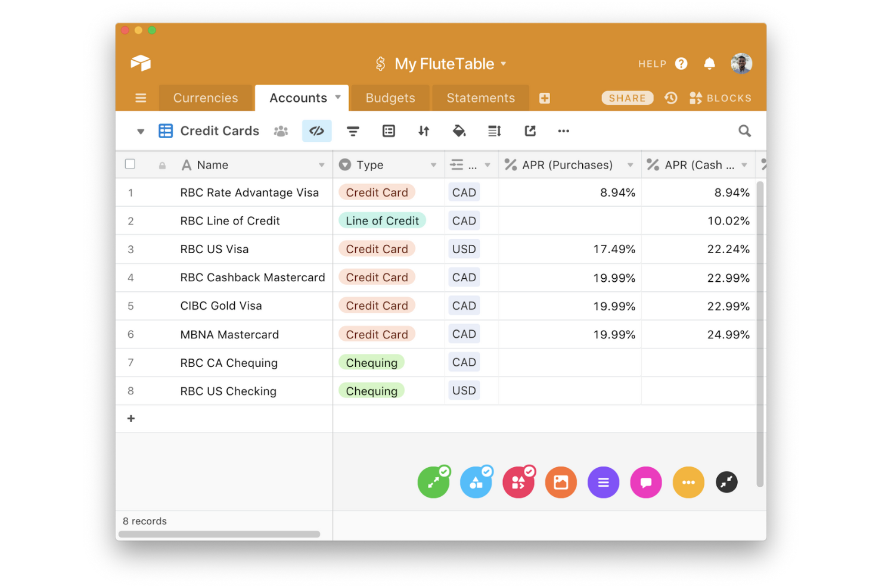Click the HELP label
Screen dimensions: 882x588
652,64
